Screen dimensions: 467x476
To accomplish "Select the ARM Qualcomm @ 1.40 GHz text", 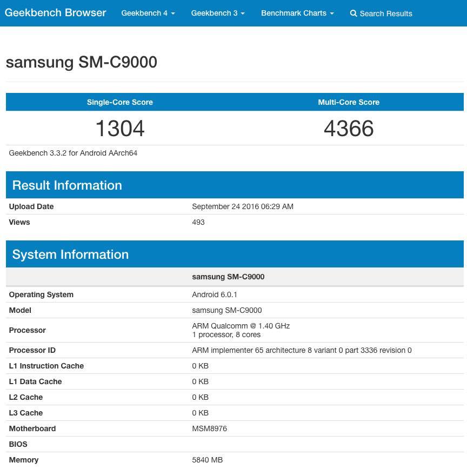I will 241,326.
